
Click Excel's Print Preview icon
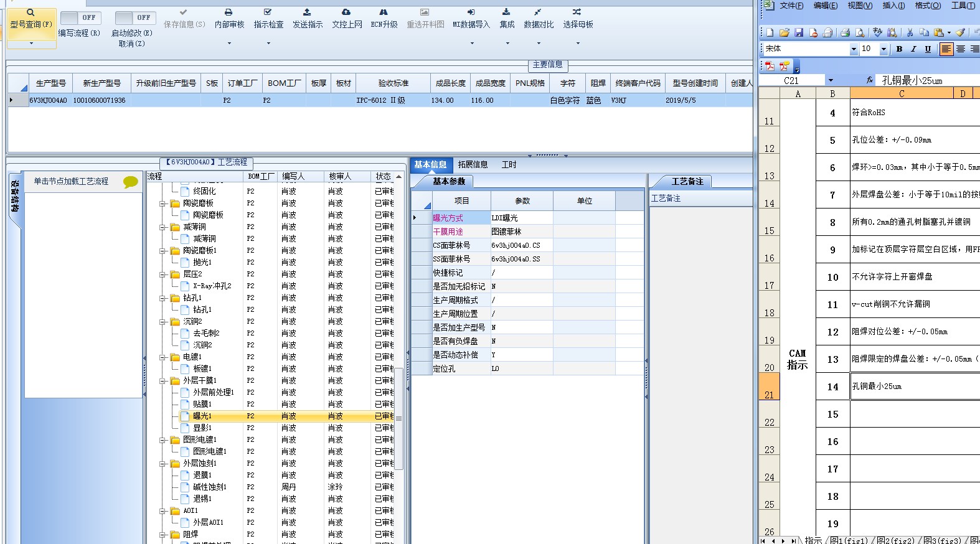coord(860,32)
